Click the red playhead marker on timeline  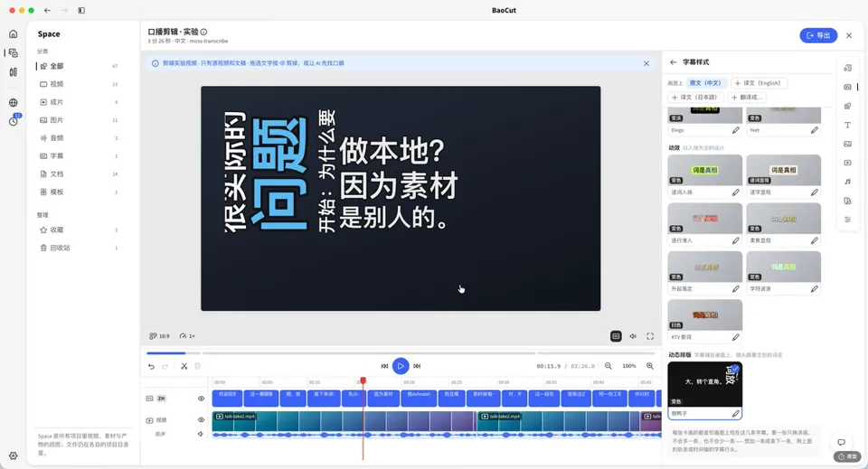pos(363,380)
